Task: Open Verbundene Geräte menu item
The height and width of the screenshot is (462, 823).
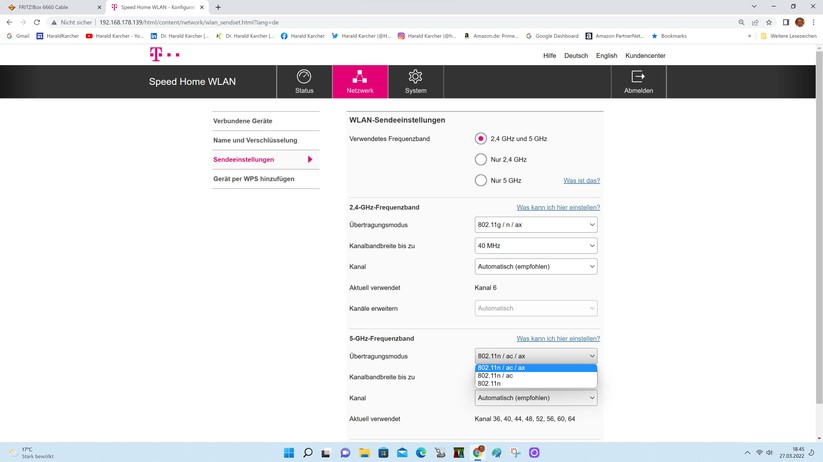Action: [266, 121]
